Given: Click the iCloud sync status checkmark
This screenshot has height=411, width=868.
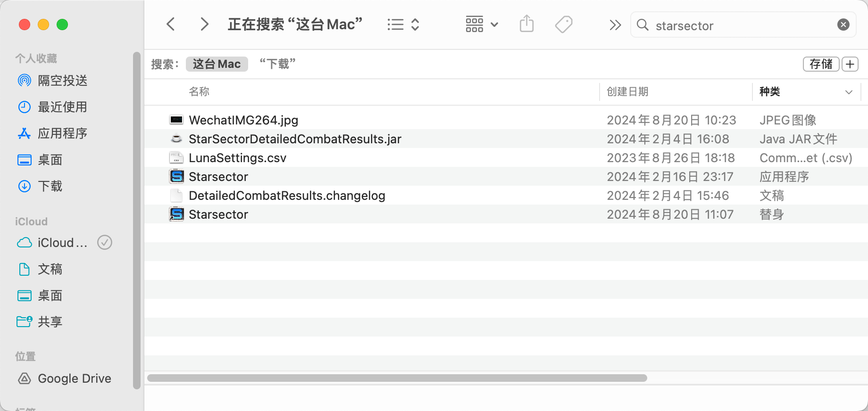Looking at the screenshot, I should click(104, 243).
